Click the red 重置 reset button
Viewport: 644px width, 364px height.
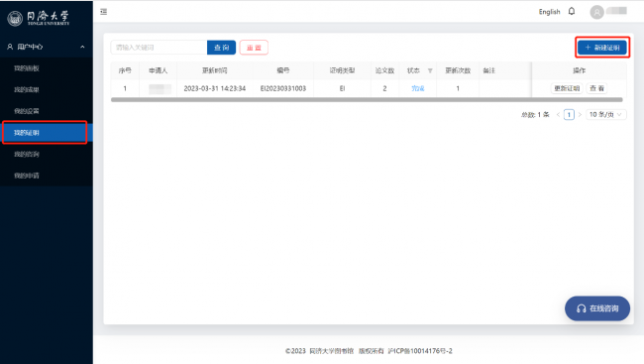254,48
